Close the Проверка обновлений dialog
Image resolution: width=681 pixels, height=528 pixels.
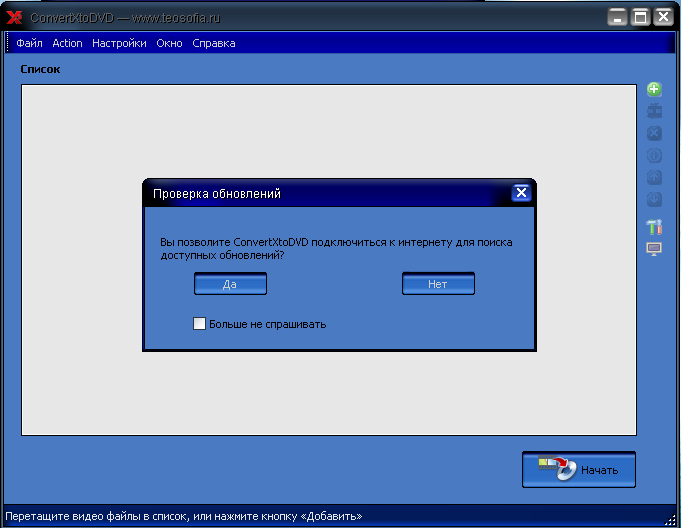(520, 194)
